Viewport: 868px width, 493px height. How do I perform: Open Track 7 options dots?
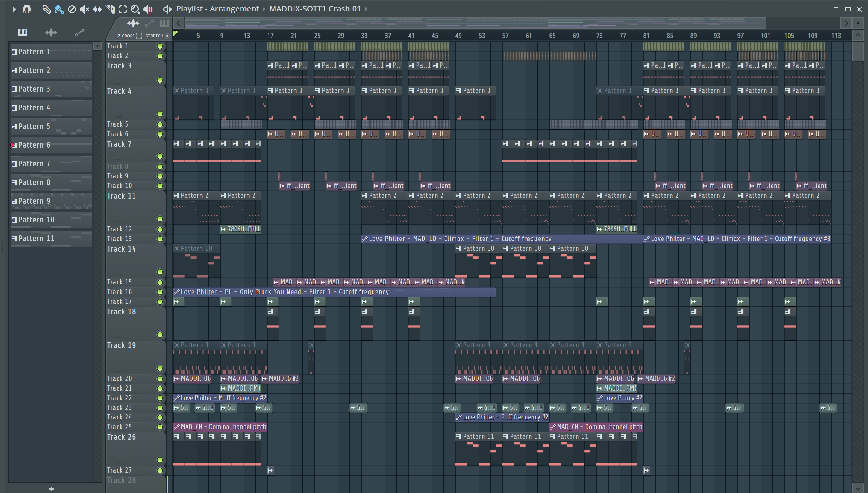pyautogui.click(x=118, y=159)
